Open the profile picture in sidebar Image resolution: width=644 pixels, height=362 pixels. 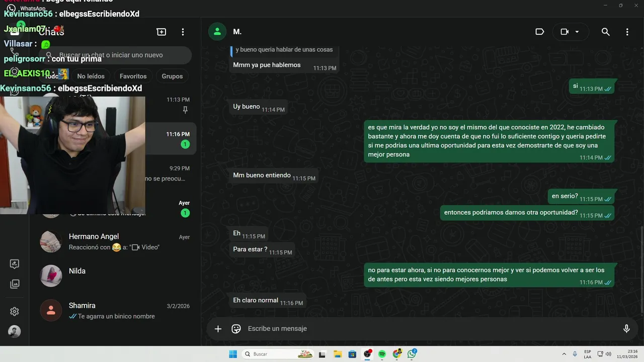15,332
